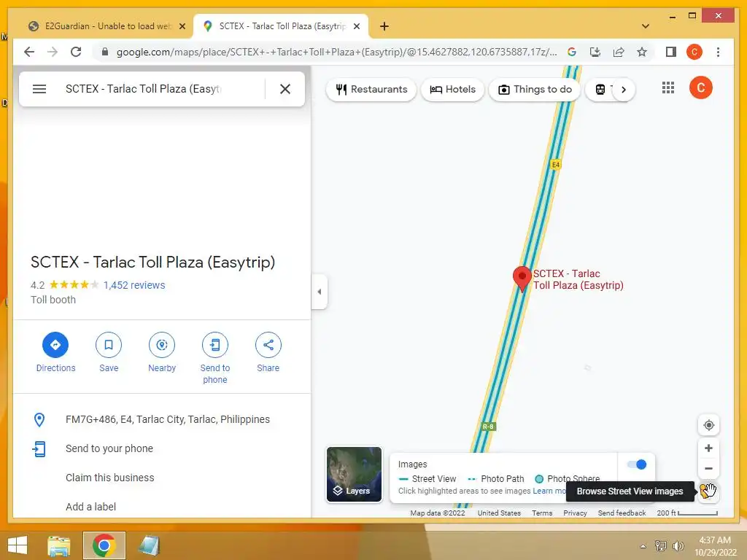Select the SCTEX Tarlac Toll Plaza tab
The height and width of the screenshot is (560, 747).
(281, 26)
